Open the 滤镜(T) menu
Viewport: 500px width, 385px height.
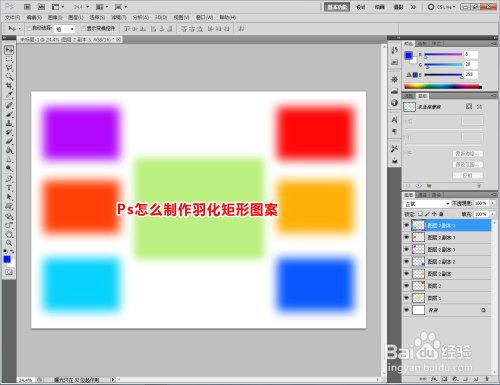pos(119,17)
